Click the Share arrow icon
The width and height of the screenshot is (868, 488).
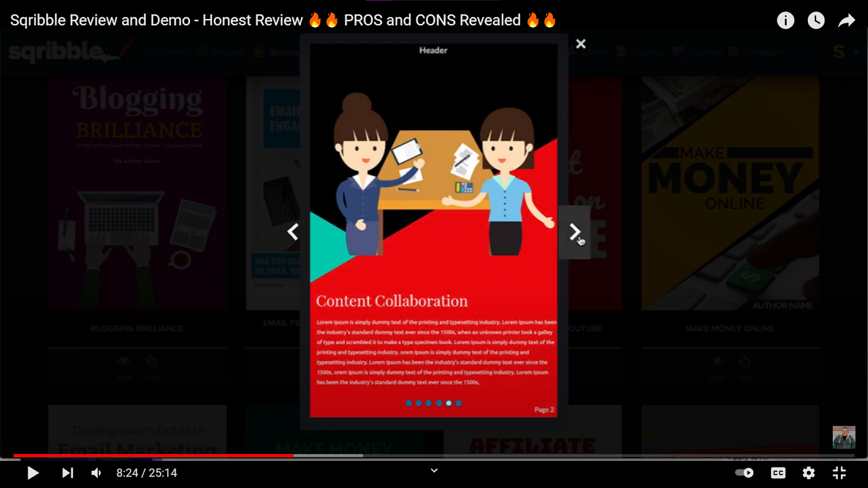click(846, 21)
